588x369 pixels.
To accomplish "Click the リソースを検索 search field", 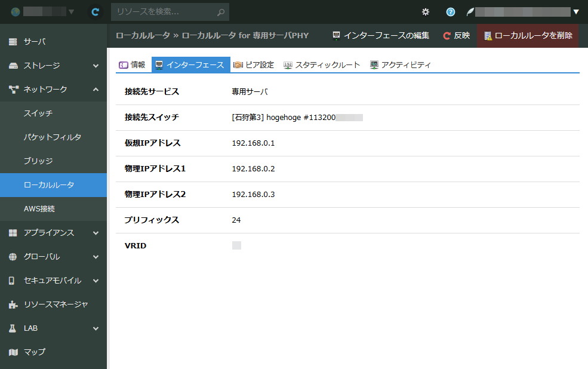I will click(170, 12).
